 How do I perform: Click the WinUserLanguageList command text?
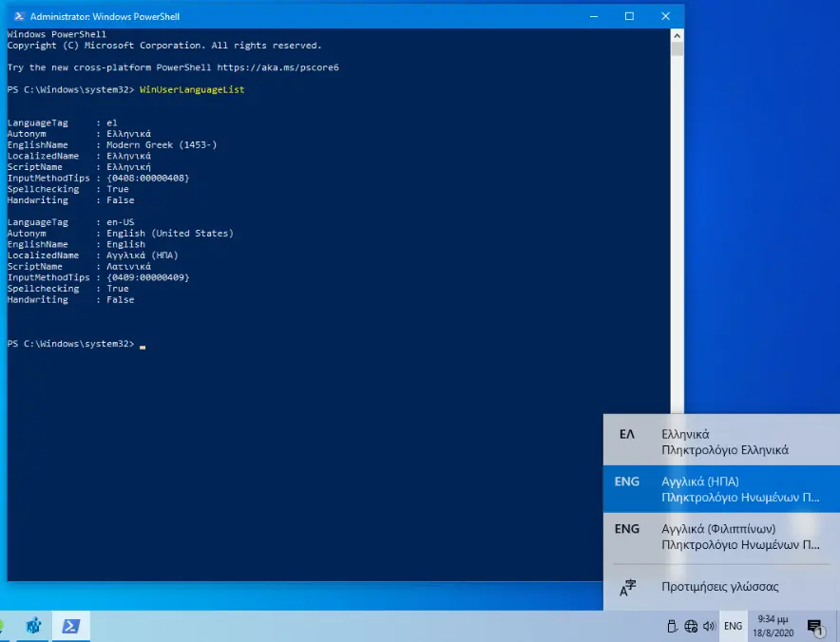(x=192, y=89)
